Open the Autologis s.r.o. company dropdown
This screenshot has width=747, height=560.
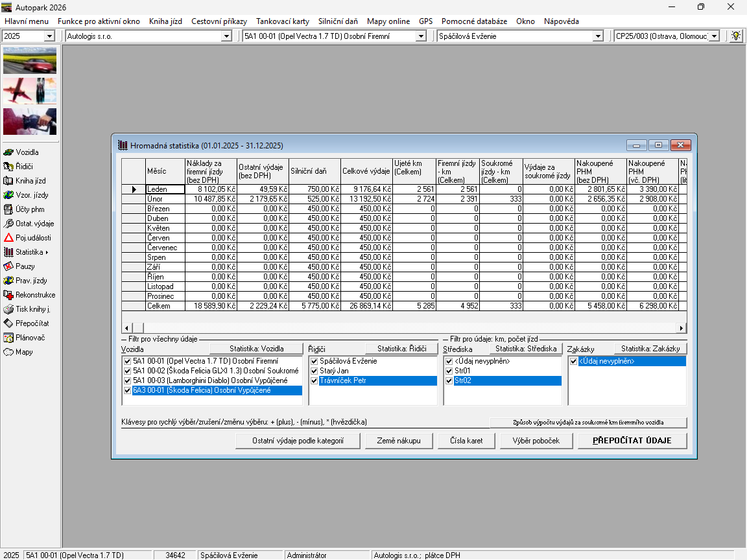point(226,36)
